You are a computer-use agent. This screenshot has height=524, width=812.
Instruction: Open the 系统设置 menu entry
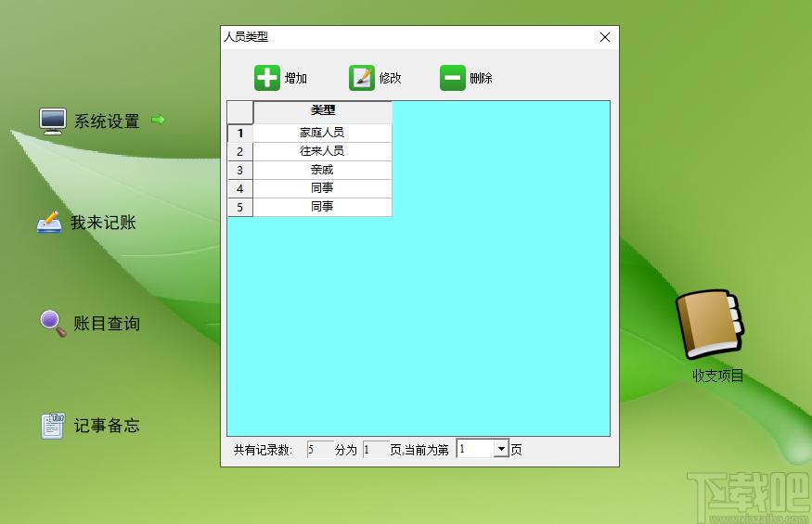pyautogui.click(x=107, y=121)
